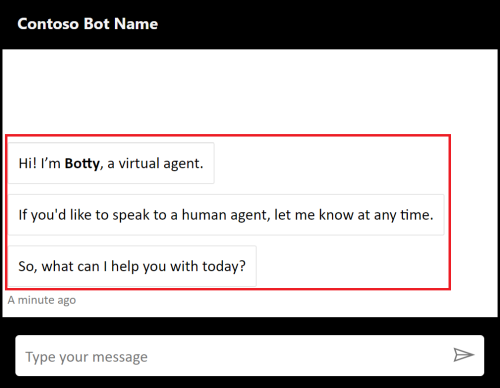Click the Type your message placeholder text
500x388 pixels.
(87, 357)
